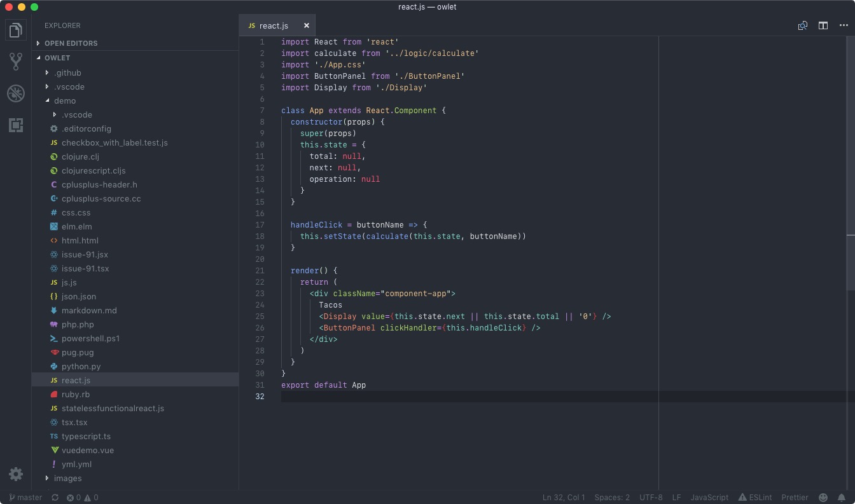Select the react.js tab
Viewport: 855px width, 504px height.
(277, 25)
